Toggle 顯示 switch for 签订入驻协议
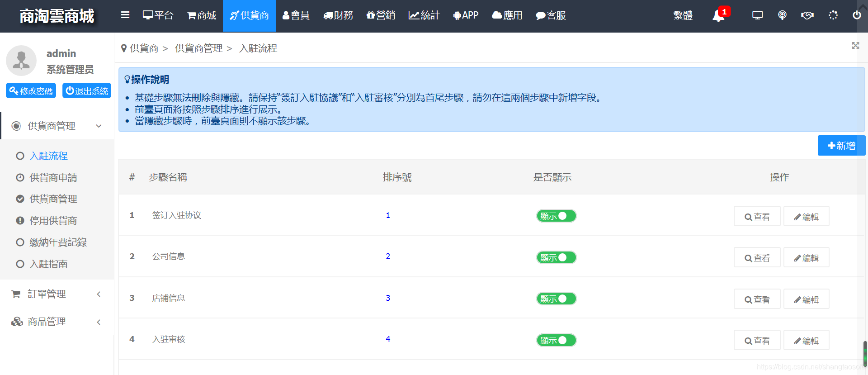The height and width of the screenshot is (375, 868). click(556, 216)
